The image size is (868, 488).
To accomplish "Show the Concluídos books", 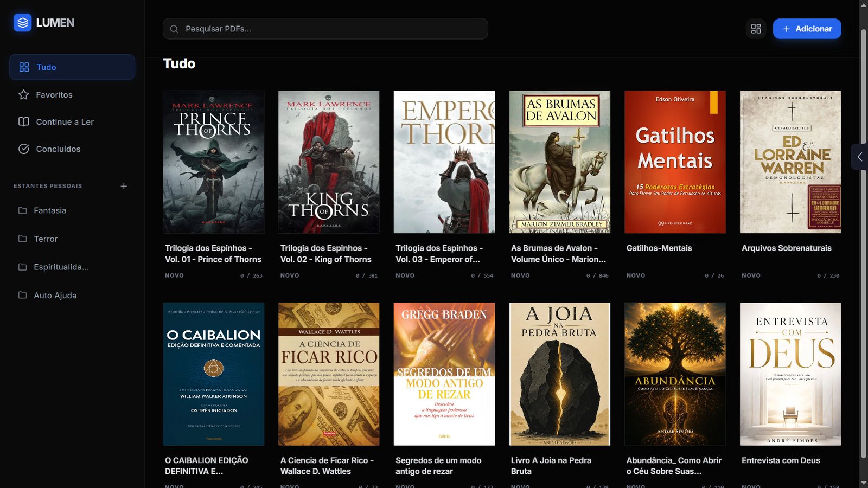I will point(72,149).
